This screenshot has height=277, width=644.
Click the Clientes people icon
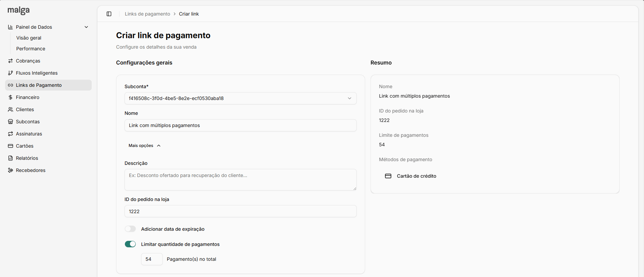pos(10,109)
